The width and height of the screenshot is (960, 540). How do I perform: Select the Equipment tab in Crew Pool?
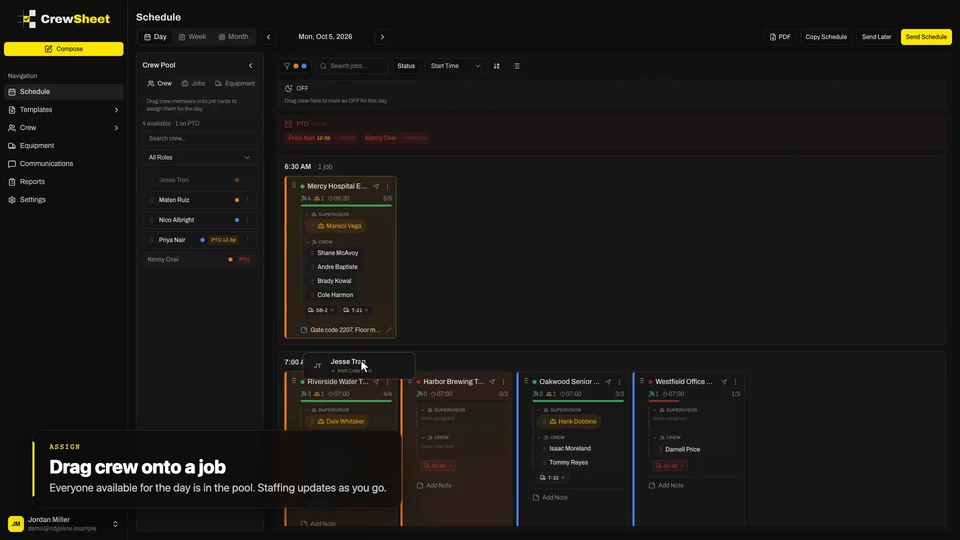click(234, 83)
